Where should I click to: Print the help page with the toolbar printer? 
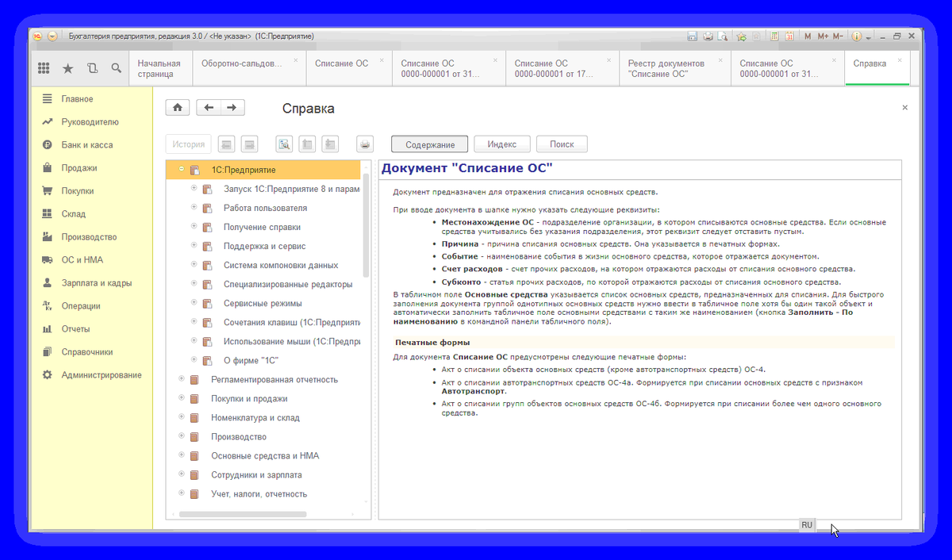[365, 144]
